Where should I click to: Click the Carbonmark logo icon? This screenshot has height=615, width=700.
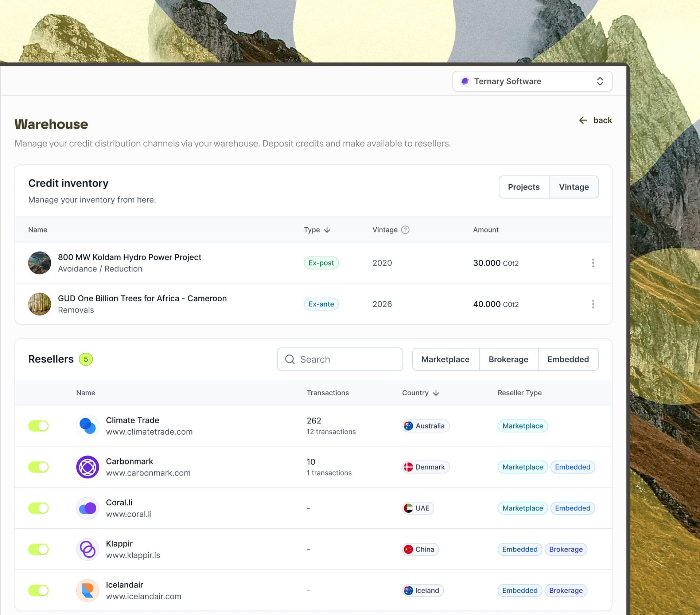click(87, 467)
